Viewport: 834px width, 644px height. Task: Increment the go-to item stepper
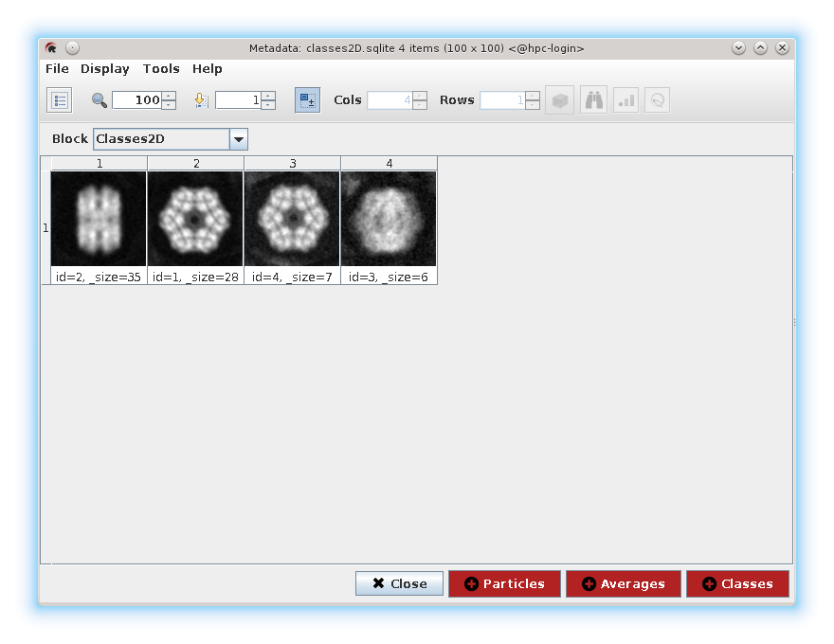coord(268,96)
